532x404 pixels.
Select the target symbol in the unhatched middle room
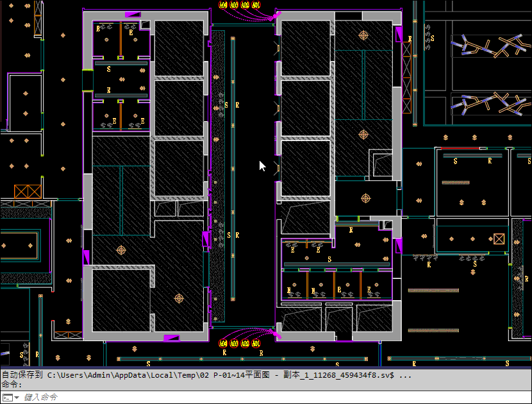pyautogui.click(x=365, y=198)
